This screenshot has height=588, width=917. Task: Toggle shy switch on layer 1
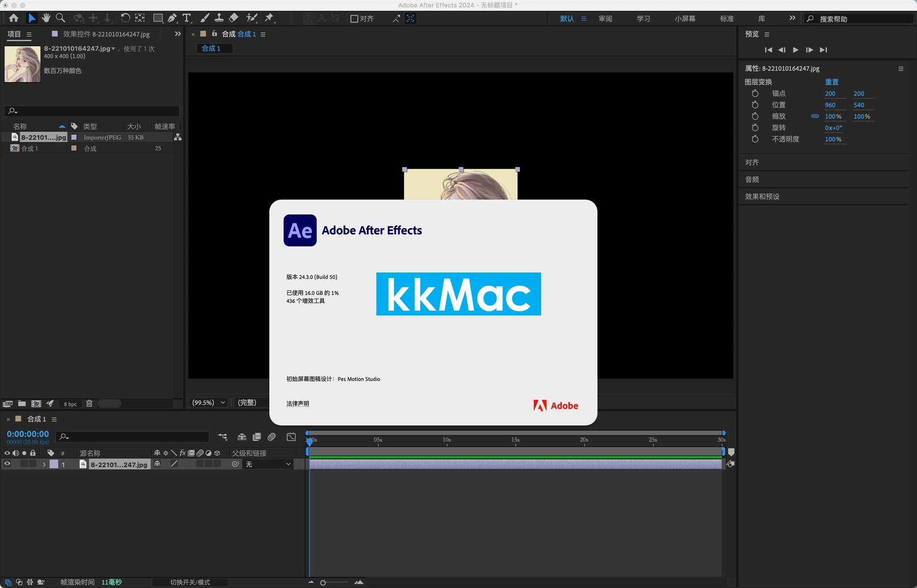click(157, 464)
